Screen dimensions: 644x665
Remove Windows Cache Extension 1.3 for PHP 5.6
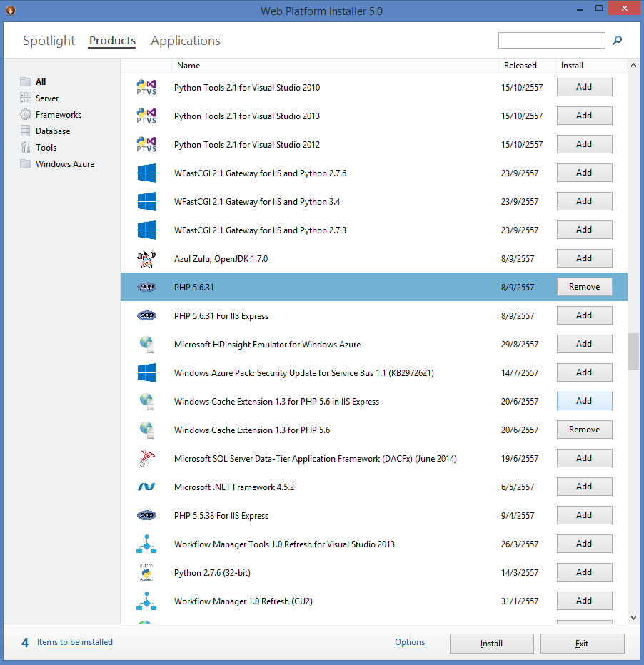pyautogui.click(x=584, y=430)
